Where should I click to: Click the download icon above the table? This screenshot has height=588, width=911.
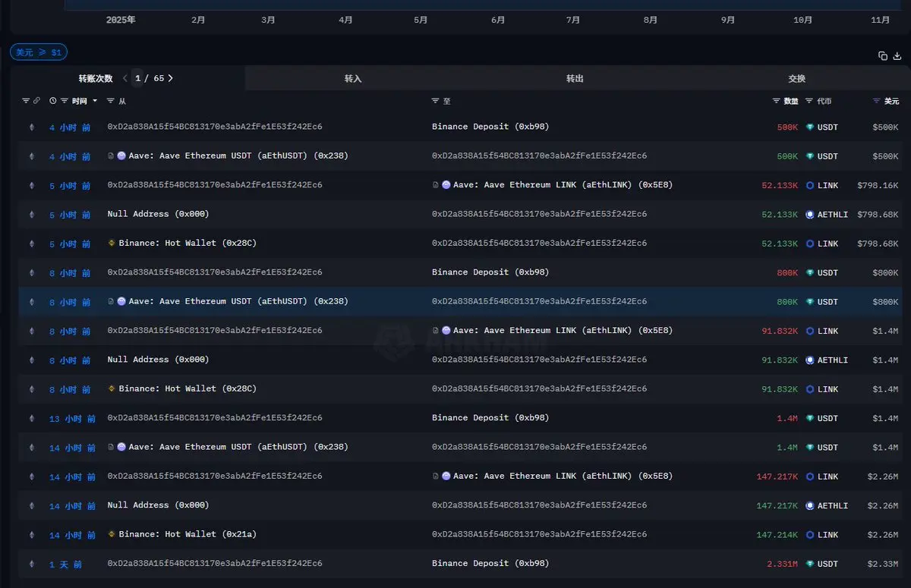[897, 56]
